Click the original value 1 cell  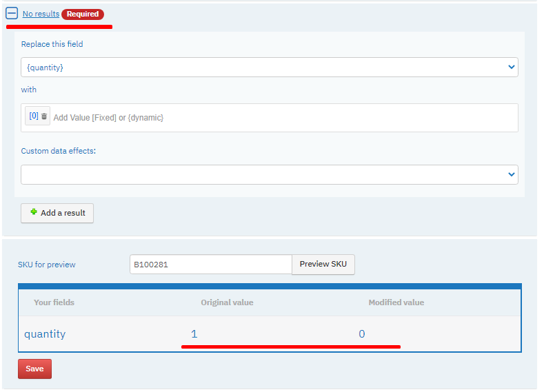pos(194,333)
